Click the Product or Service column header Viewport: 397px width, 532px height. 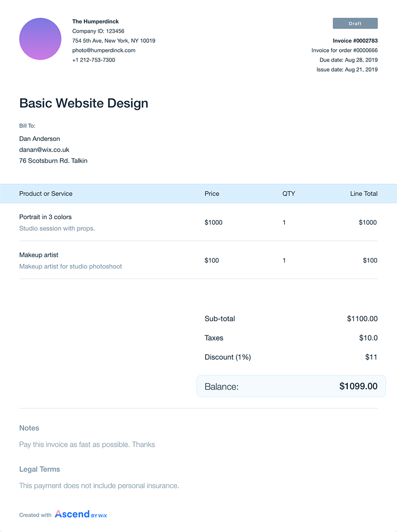coord(46,194)
